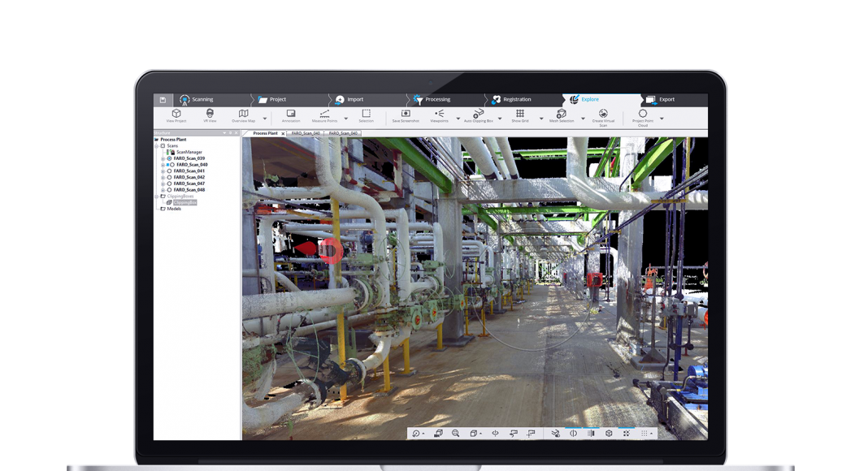Select the ClippingBox tree item
Screen dimensions: 868x471
pyautogui.click(x=184, y=202)
